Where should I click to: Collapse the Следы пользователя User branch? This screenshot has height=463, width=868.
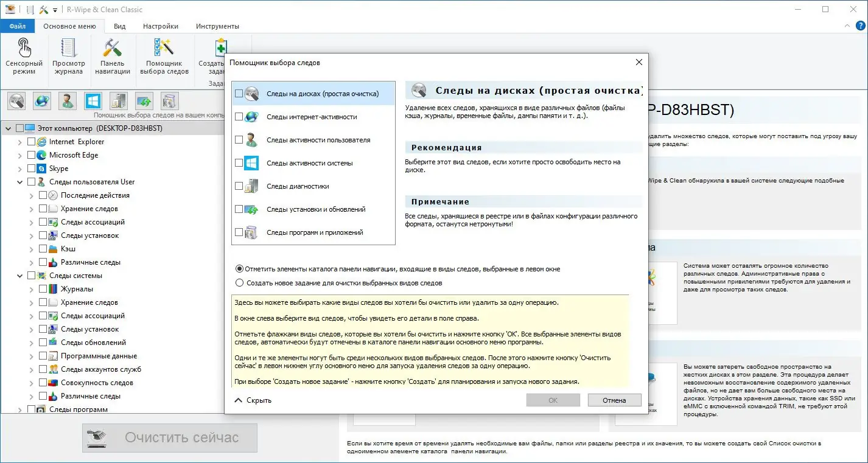point(19,181)
